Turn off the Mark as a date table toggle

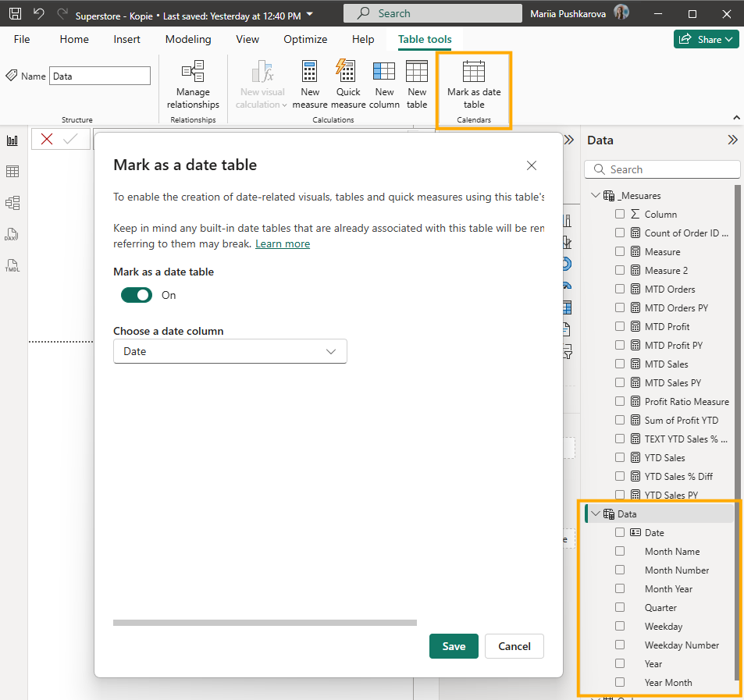137,295
